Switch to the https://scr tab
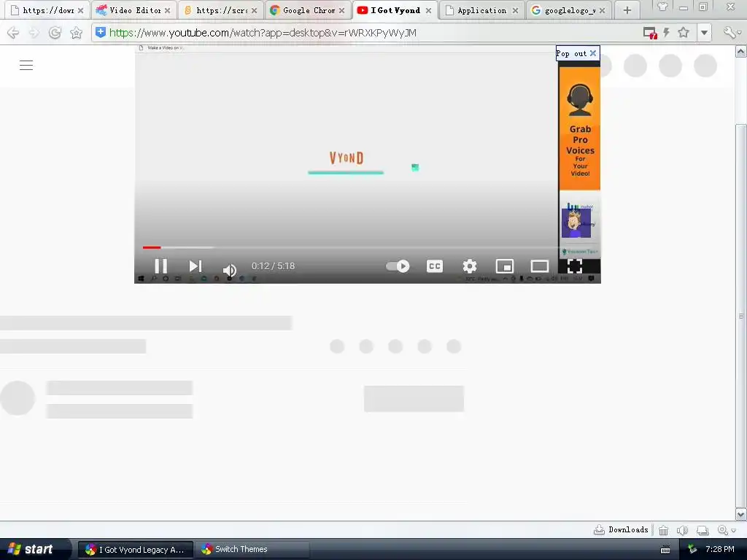 [x=222, y=10]
